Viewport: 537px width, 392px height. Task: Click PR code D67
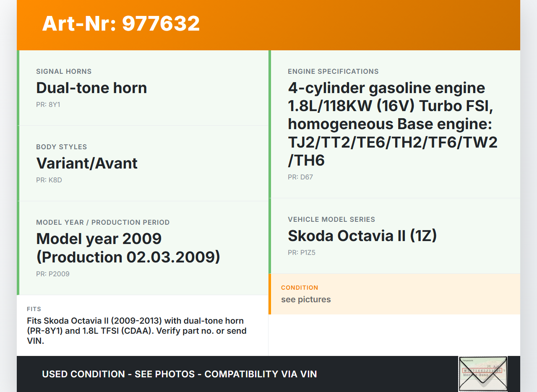pos(300,177)
